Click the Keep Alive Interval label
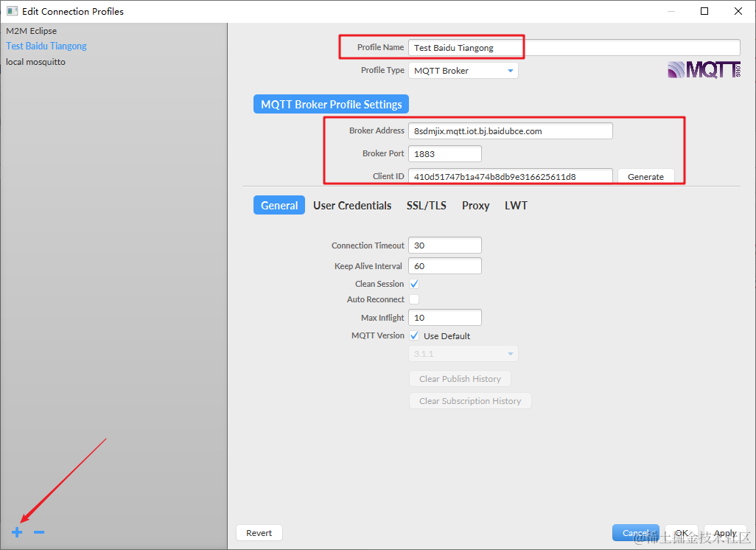This screenshot has width=756, height=550. coord(368,266)
